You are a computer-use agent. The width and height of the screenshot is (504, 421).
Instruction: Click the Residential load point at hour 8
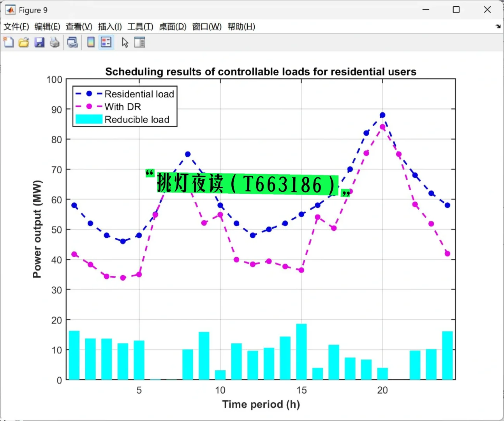tap(188, 154)
